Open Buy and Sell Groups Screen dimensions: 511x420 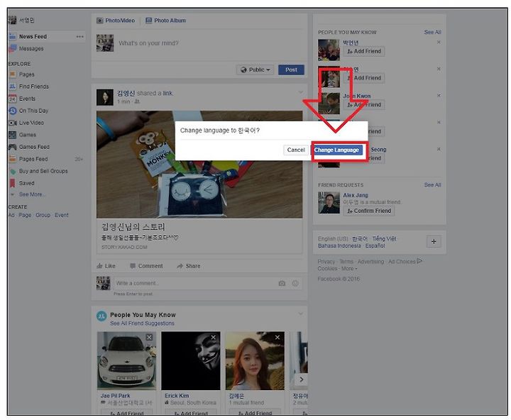click(43, 171)
